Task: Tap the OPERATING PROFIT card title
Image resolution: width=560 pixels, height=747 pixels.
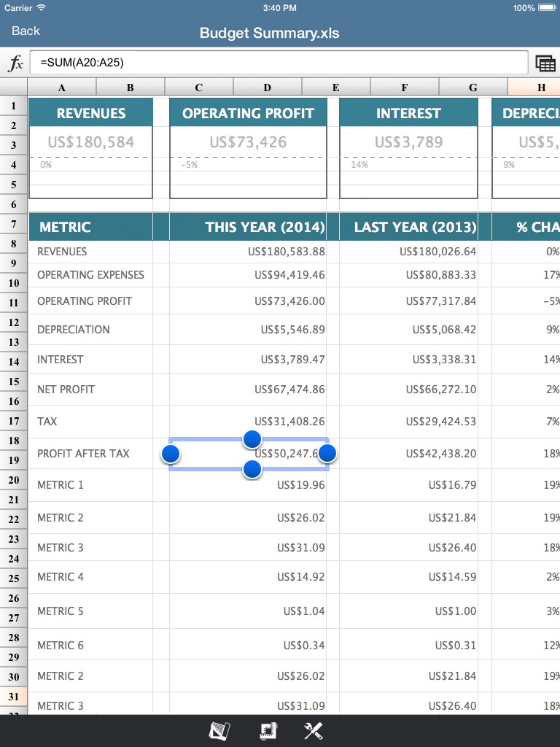Action: tap(248, 113)
